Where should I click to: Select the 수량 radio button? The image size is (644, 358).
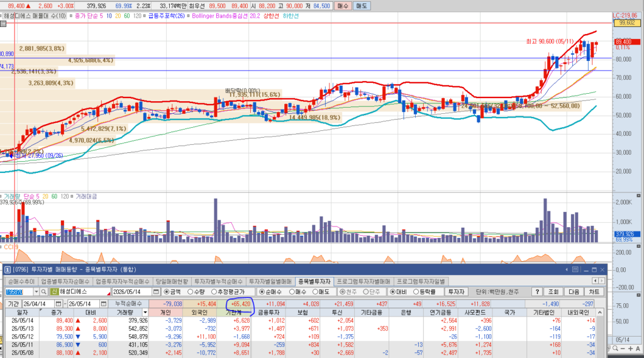tap(196, 292)
